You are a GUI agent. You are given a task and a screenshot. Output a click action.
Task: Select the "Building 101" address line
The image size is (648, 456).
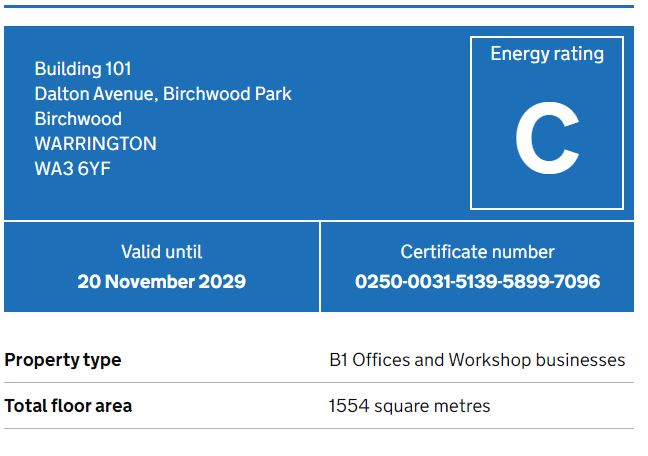[83, 69]
